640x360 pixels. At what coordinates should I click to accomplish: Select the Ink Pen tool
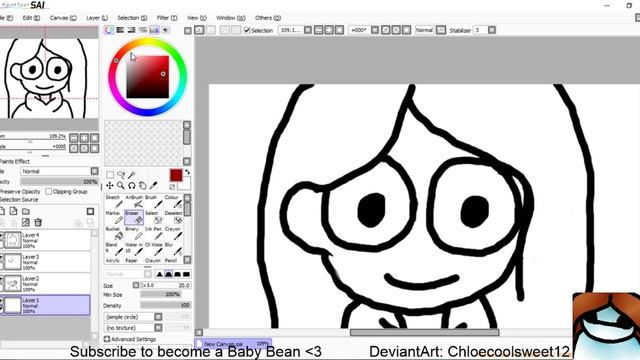point(153,233)
